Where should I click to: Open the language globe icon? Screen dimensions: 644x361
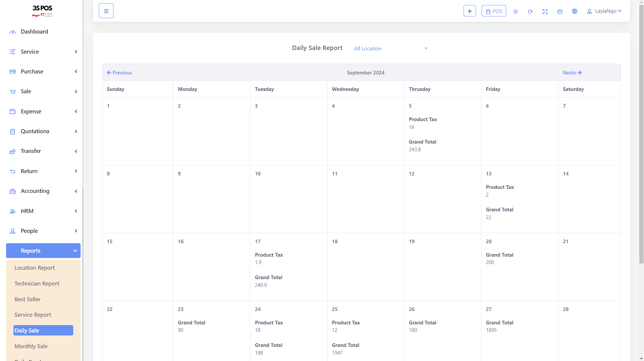(x=574, y=11)
